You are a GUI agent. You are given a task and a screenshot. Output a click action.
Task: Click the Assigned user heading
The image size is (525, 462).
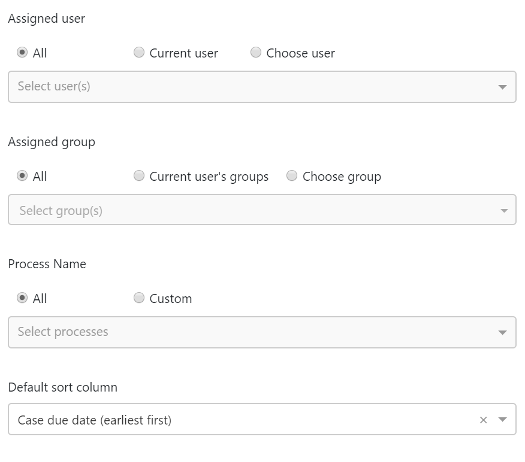(x=47, y=19)
